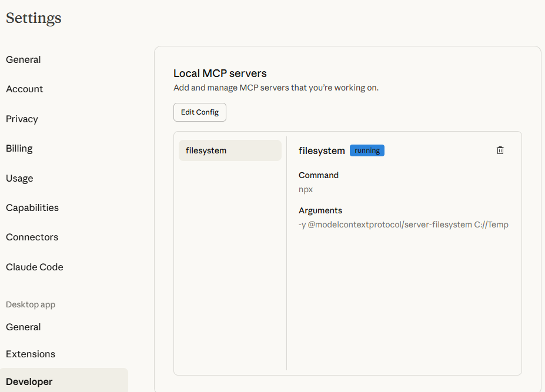Select filesystem in the server list
The width and height of the screenshot is (545, 392).
coord(230,150)
